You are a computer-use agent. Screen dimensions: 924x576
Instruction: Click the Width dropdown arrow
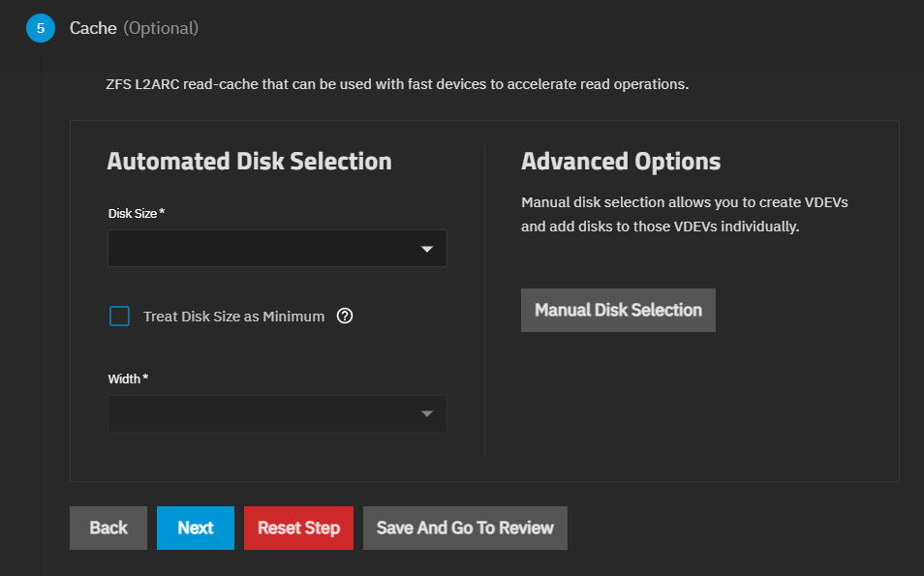(427, 414)
